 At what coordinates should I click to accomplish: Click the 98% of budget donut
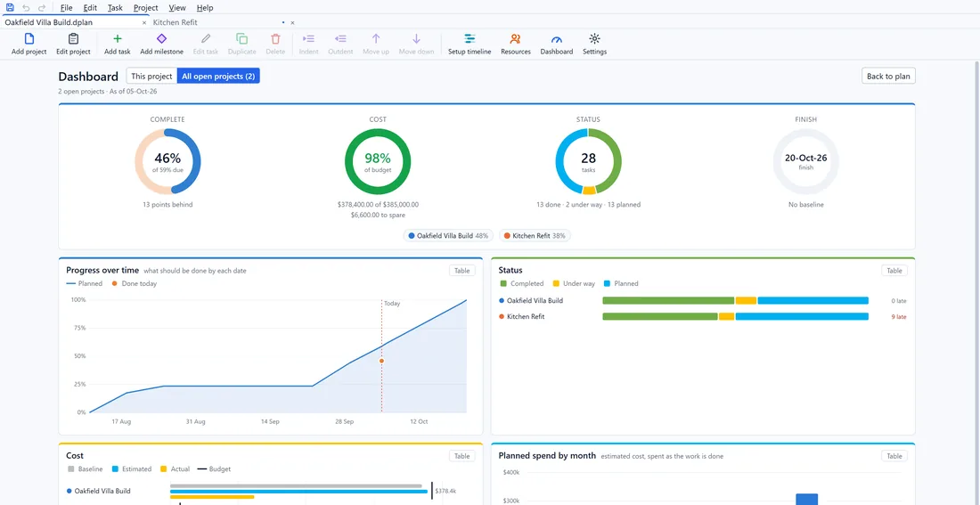click(378, 161)
